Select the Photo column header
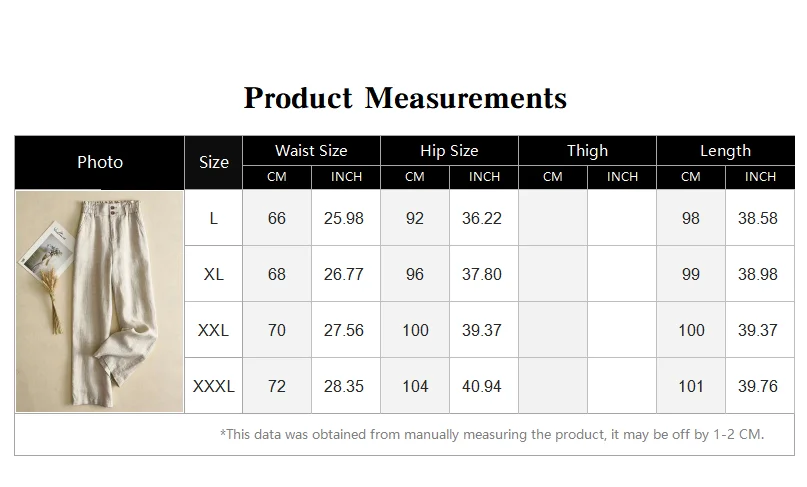 click(100, 162)
